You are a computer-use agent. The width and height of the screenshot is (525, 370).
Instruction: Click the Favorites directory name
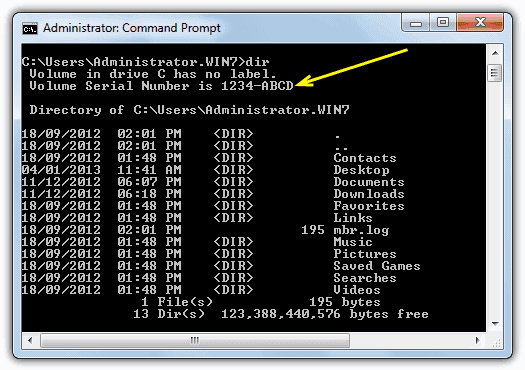(369, 206)
